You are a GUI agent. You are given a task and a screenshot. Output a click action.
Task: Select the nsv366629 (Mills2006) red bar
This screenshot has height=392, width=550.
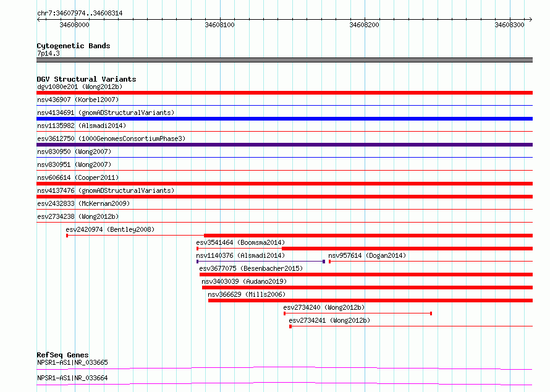click(370, 300)
